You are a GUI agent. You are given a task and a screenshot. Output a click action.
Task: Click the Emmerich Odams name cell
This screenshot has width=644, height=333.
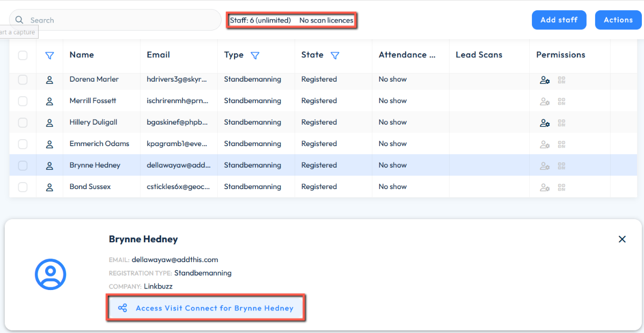pyautogui.click(x=99, y=144)
